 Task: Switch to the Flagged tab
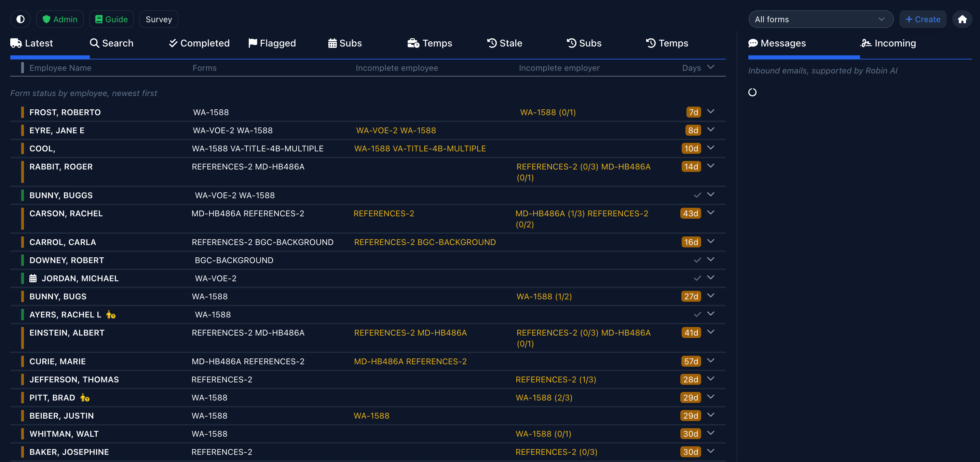point(272,43)
